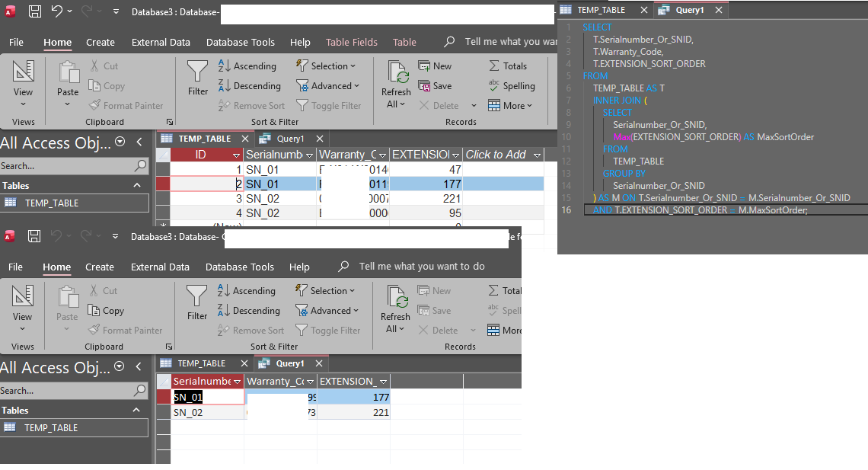Click cell 177 in query results

pos(354,397)
